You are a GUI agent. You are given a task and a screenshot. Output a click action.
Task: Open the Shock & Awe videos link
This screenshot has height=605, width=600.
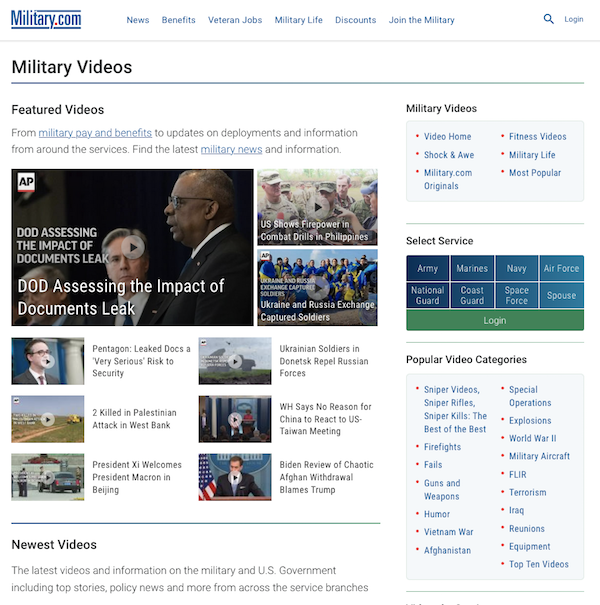pyautogui.click(x=449, y=155)
